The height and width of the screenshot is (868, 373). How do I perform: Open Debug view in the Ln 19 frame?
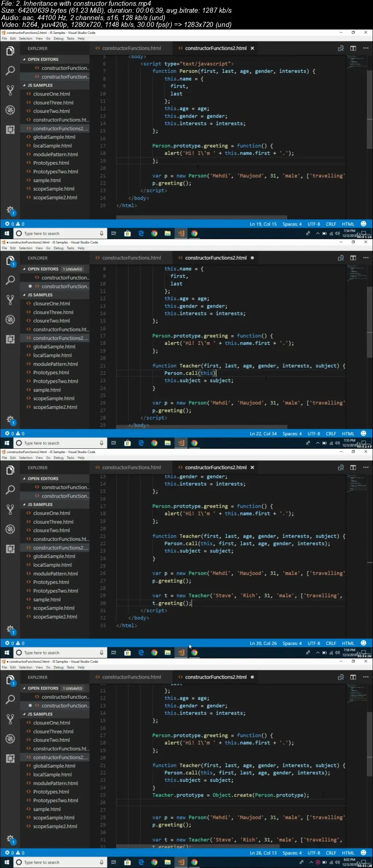10,110
